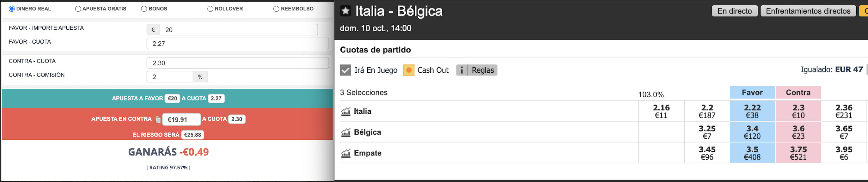Click the clipboard copy icon beside €19.91
868x182 pixels.
coord(157,119)
